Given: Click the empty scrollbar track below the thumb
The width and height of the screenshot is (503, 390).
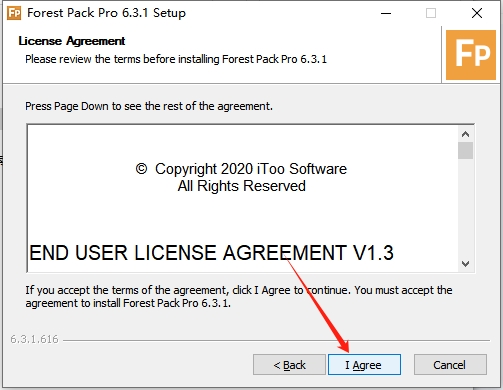Looking at the screenshot, I should [466, 208].
